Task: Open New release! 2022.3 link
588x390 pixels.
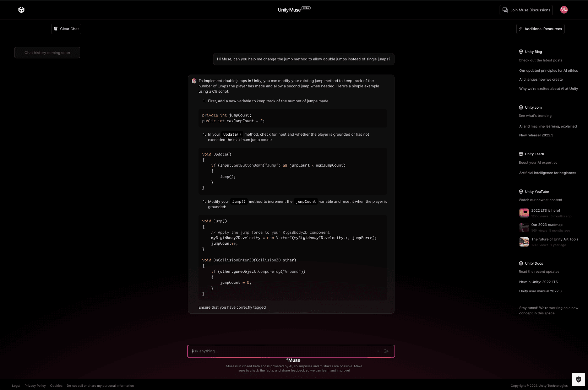Action: 536,135
